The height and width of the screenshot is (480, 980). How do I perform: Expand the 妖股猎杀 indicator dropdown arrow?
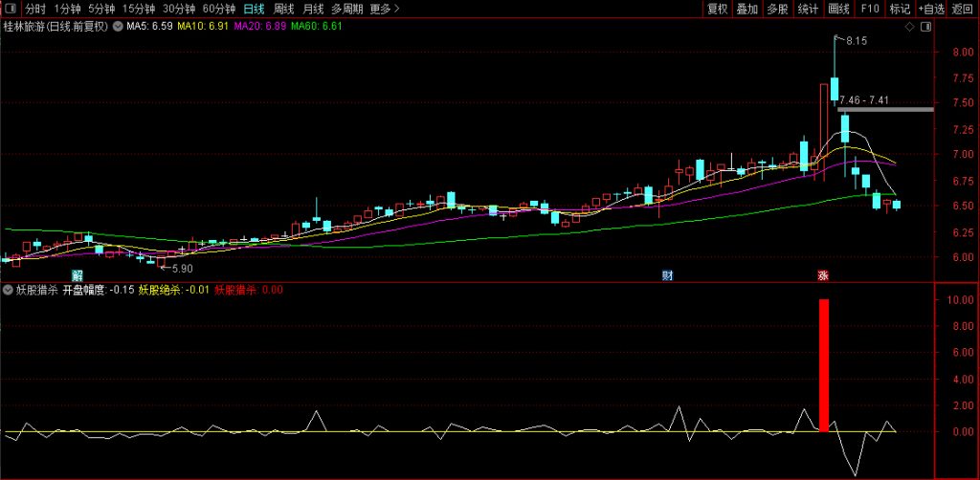point(10,289)
